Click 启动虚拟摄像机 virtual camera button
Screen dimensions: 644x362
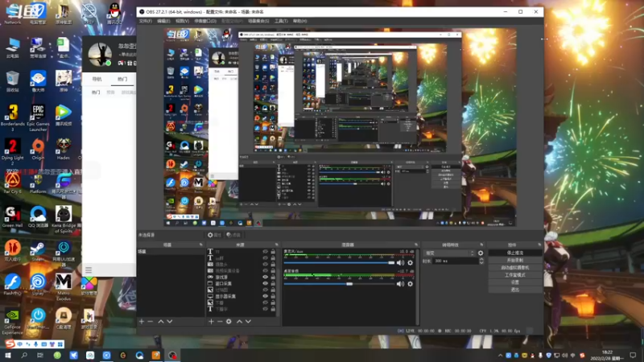[515, 268]
